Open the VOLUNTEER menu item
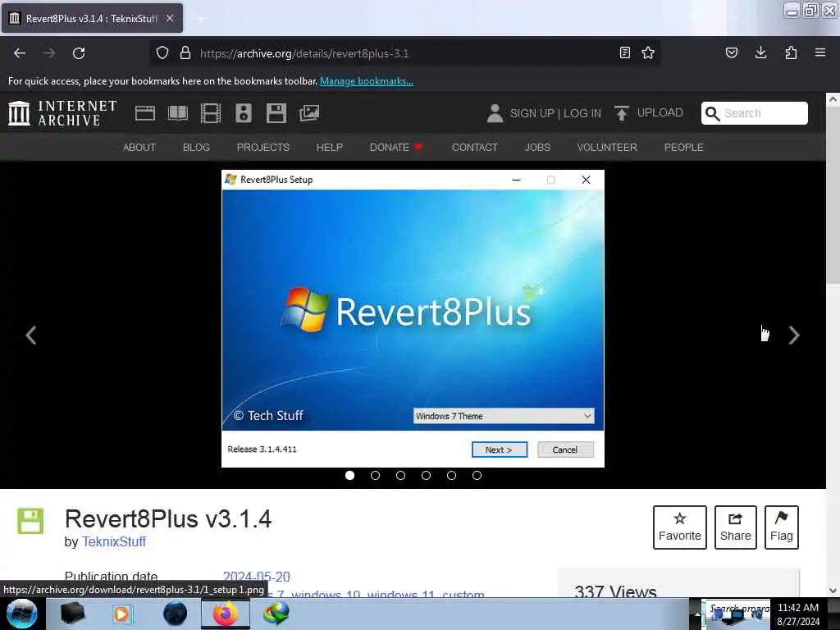The width and height of the screenshot is (840, 630). pos(607,148)
